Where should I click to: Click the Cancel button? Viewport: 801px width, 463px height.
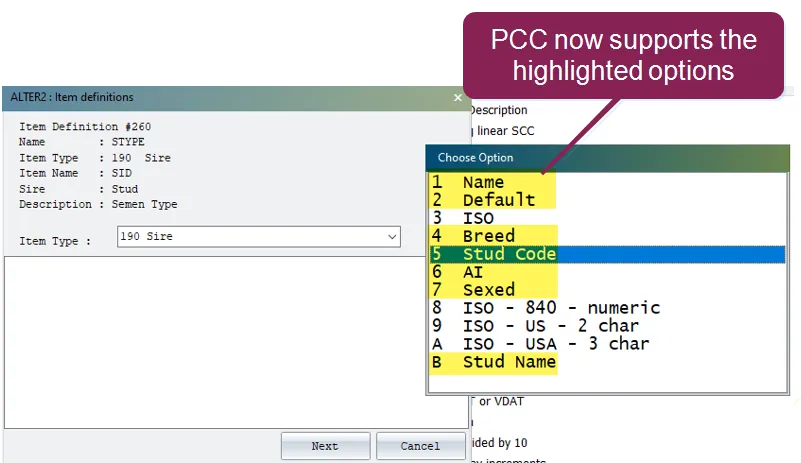pyautogui.click(x=420, y=446)
